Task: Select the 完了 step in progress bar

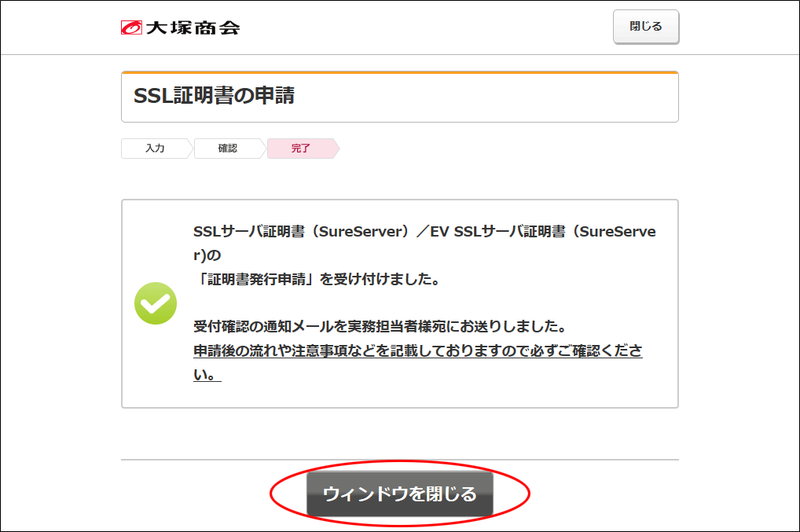Action: (x=302, y=149)
